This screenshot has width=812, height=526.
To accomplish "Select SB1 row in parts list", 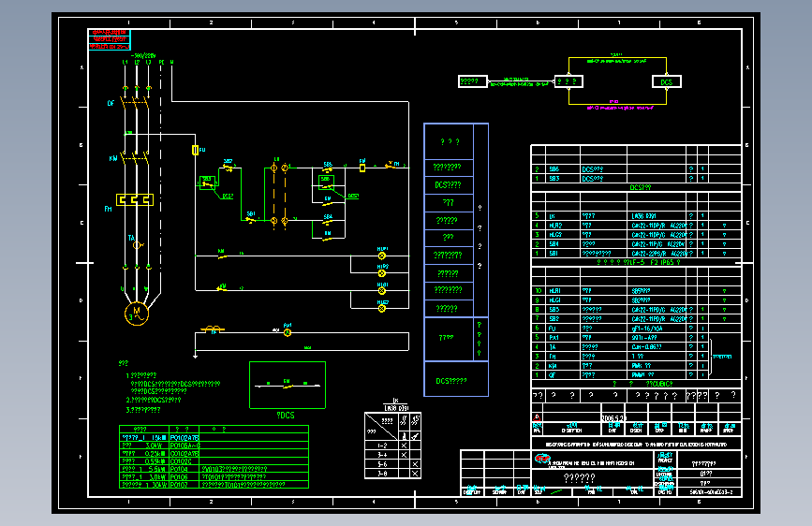I will point(636,253).
